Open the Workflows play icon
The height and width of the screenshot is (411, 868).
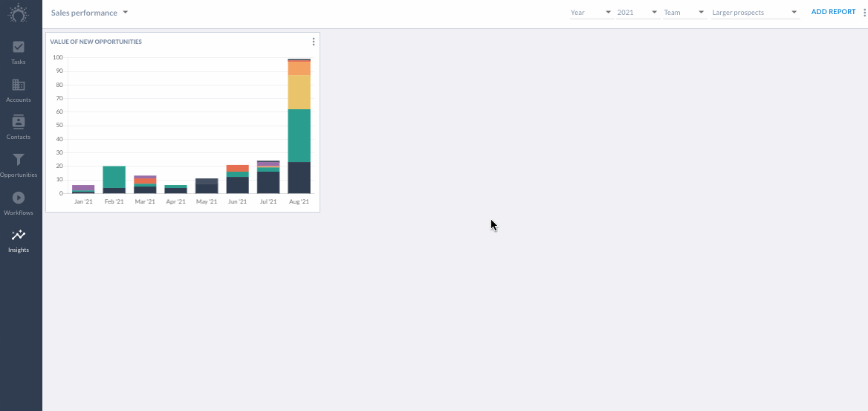pos(19,197)
